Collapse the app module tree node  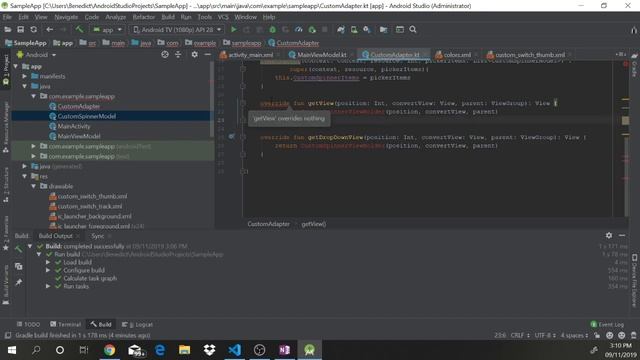click(x=16, y=66)
